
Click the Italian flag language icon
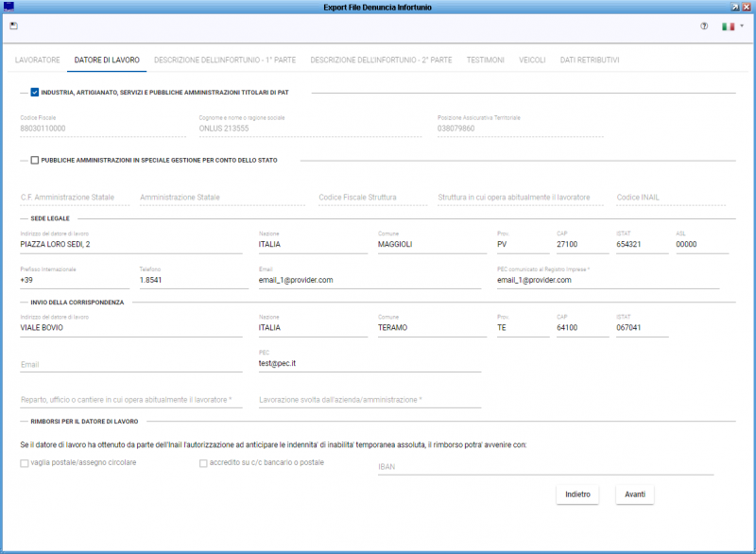point(728,26)
